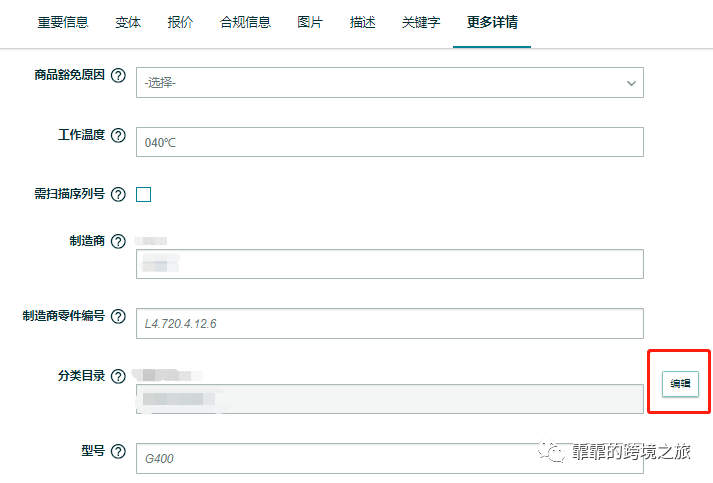The height and width of the screenshot is (483, 713).
Task: Go to the 报价 tab
Action: tap(181, 22)
